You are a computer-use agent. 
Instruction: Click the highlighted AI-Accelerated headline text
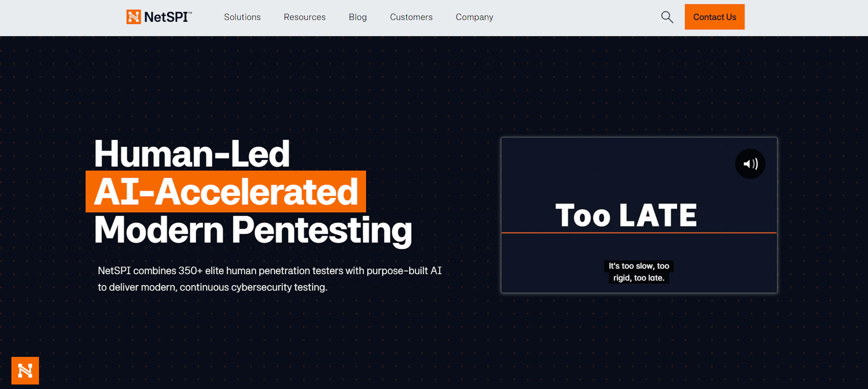[226, 191]
